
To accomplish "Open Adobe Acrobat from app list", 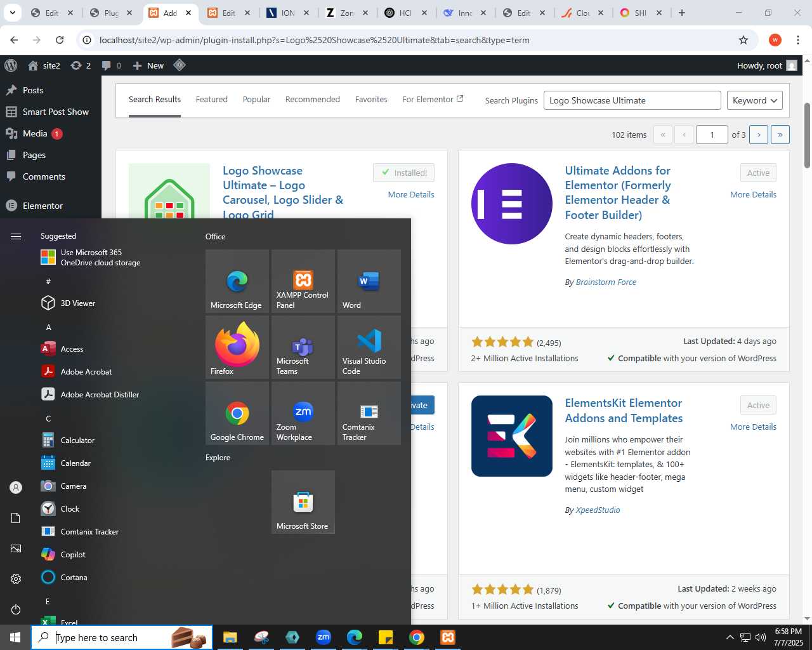I will tap(114, 372).
